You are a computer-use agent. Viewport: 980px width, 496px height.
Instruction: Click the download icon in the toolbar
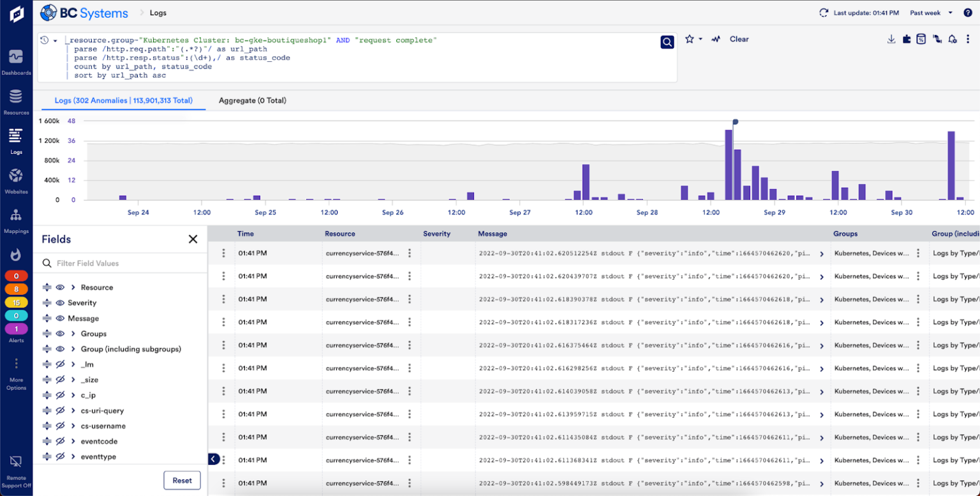point(891,39)
